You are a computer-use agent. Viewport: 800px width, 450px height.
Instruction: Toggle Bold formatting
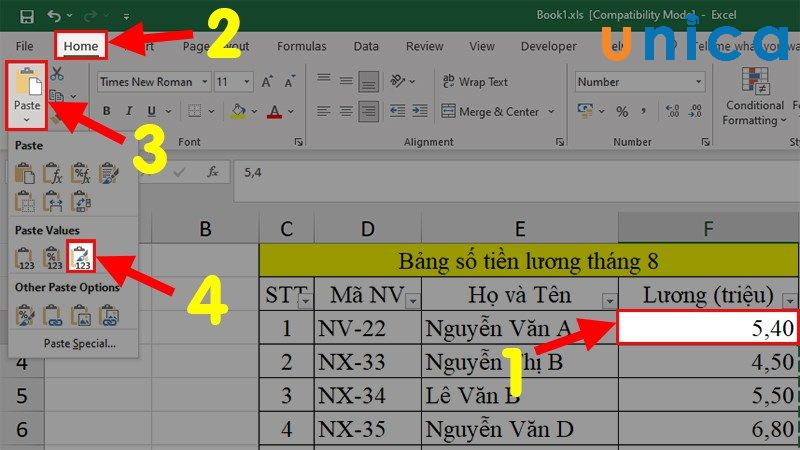(106, 111)
